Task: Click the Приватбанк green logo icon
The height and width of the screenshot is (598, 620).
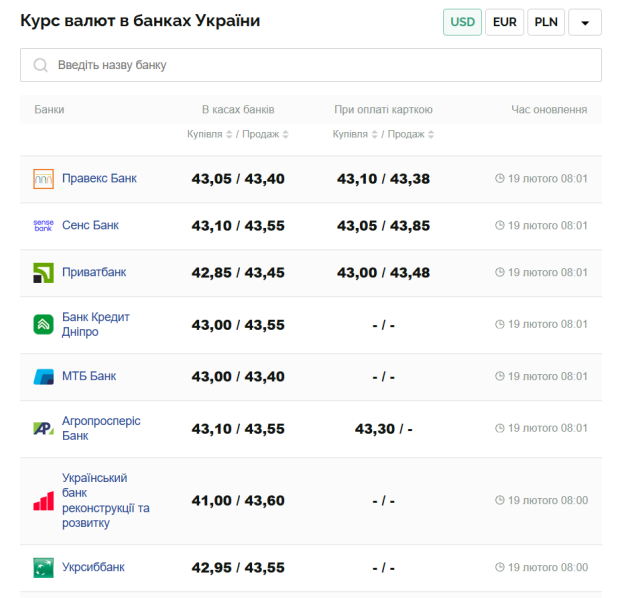Action: [43, 272]
